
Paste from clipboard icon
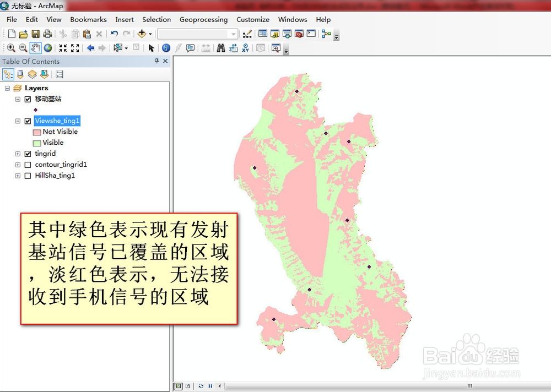(x=87, y=34)
